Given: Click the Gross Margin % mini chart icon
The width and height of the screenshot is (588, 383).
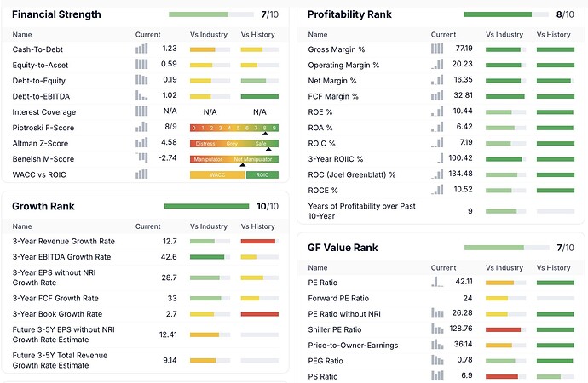Looking at the screenshot, I should click(437, 49).
